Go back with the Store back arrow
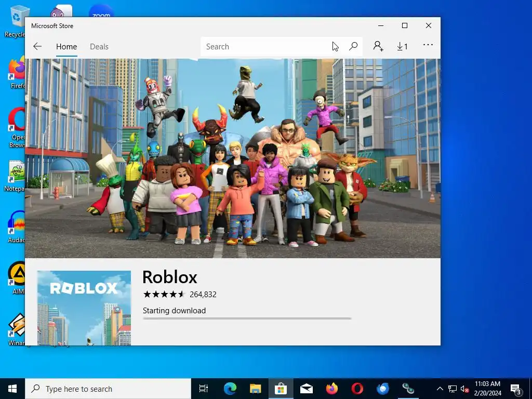The width and height of the screenshot is (532, 399). tap(37, 46)
